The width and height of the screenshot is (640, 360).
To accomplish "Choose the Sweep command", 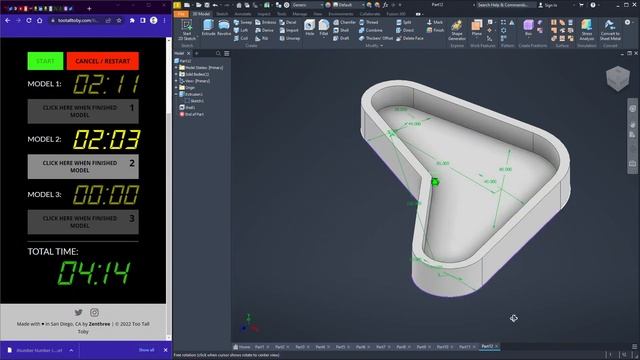I will pos(243,22).
